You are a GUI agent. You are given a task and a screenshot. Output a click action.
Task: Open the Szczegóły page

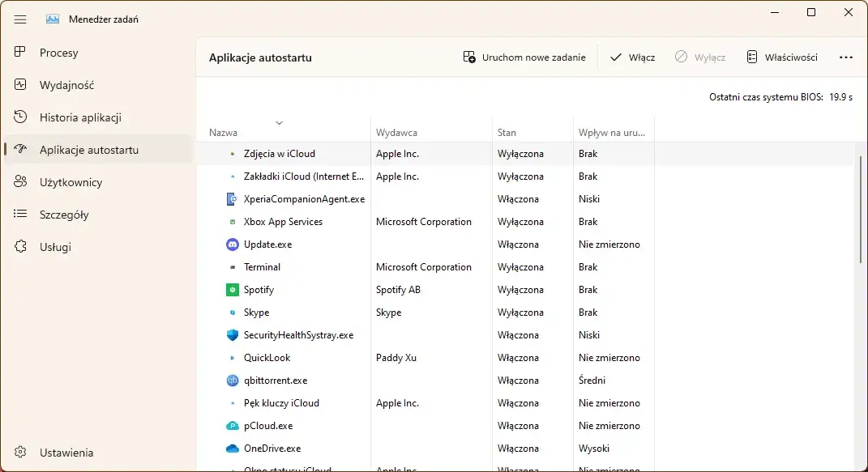[98, 214]
